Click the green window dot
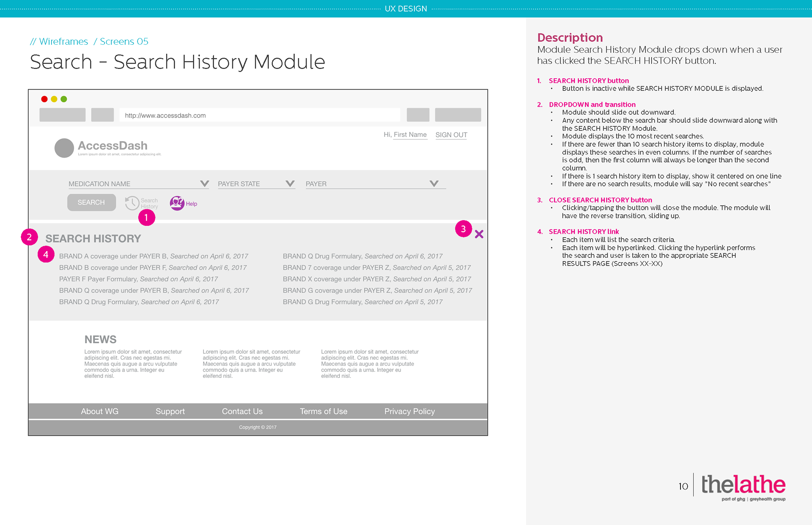The width and height of the screenshot is (812, 525). pyautogui.click(x=64, y=99)
